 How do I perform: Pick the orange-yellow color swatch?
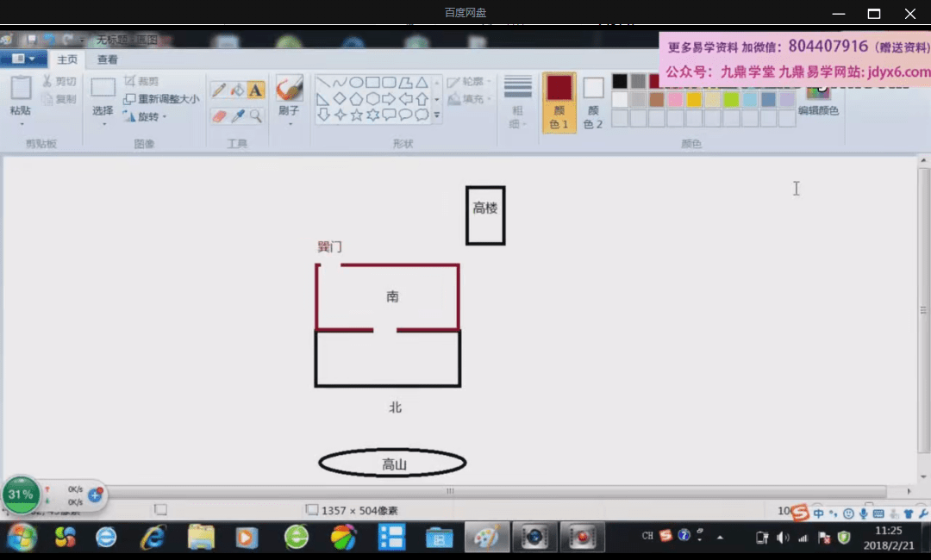click(693, 99)
